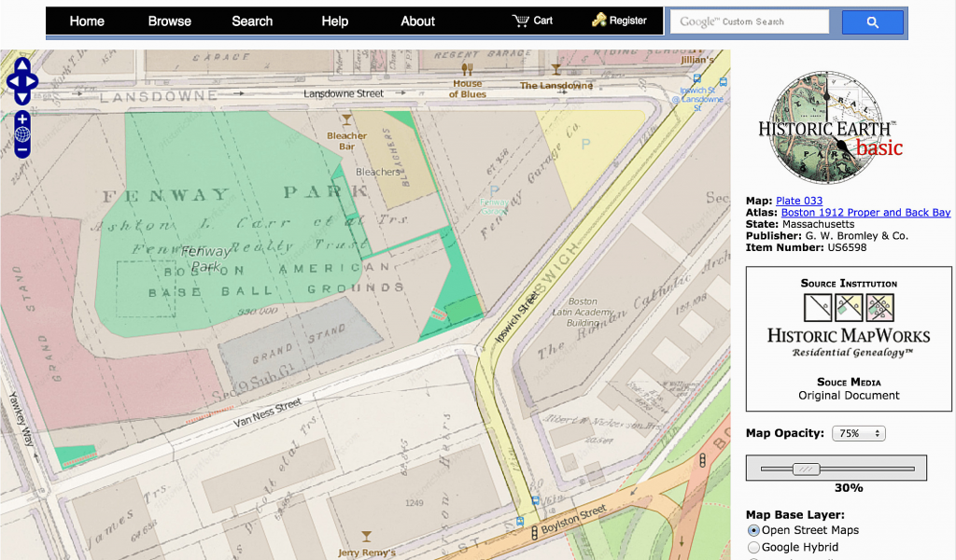The width and height of the screenshot is (956, 560).
Task: Open Boston 1912 Proper and Back Bay link
Action: tap(865, 212)
